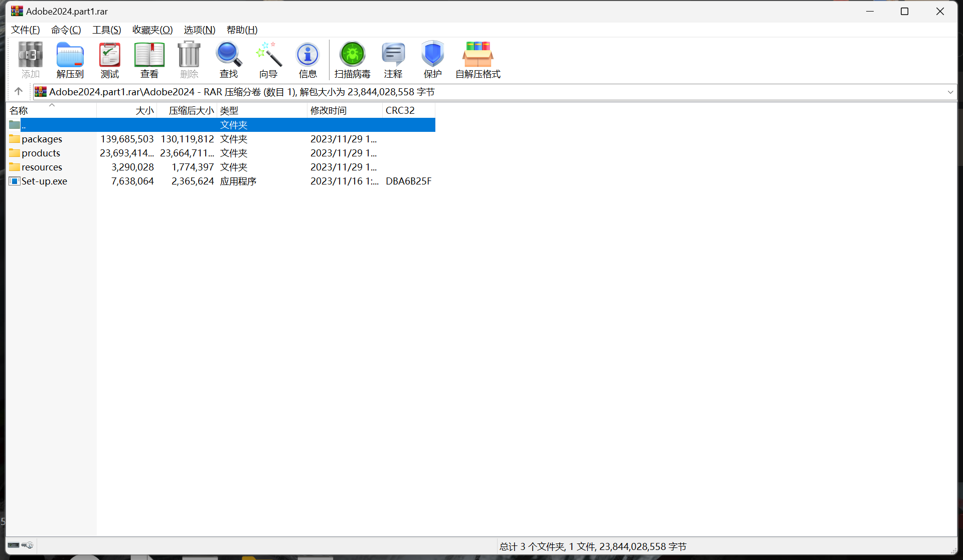Sort by Name (名称) column header
This screenshot has width=963, height=560.
click(x=51, y=110)
